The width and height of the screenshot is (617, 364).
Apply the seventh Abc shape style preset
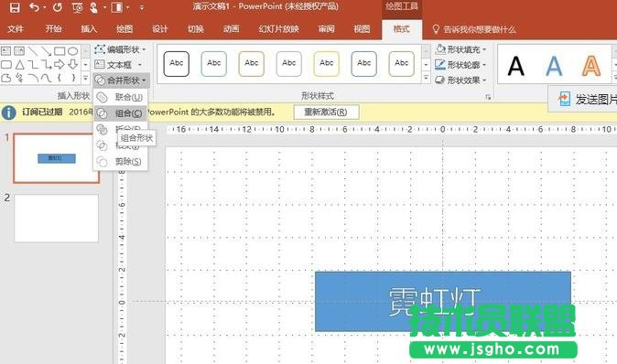(401, 63)
